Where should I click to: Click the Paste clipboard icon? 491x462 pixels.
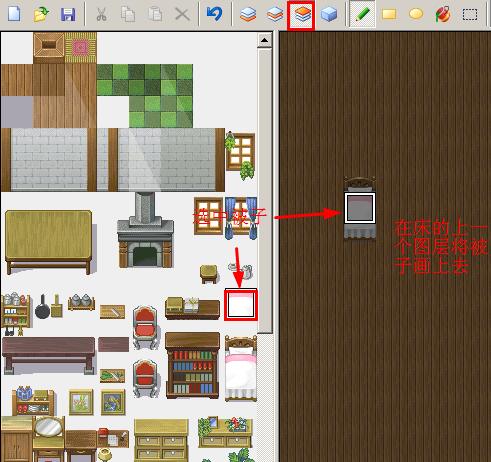[x=155, y=14]
